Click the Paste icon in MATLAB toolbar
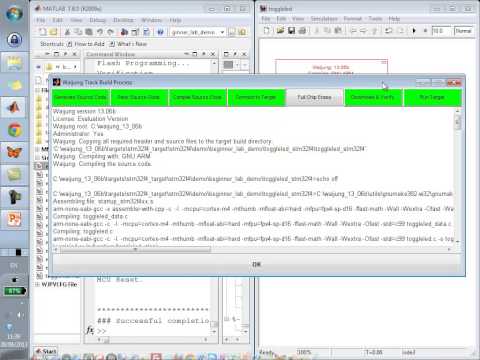This screenshot has height=360, width=480. [x=89, y=32]
